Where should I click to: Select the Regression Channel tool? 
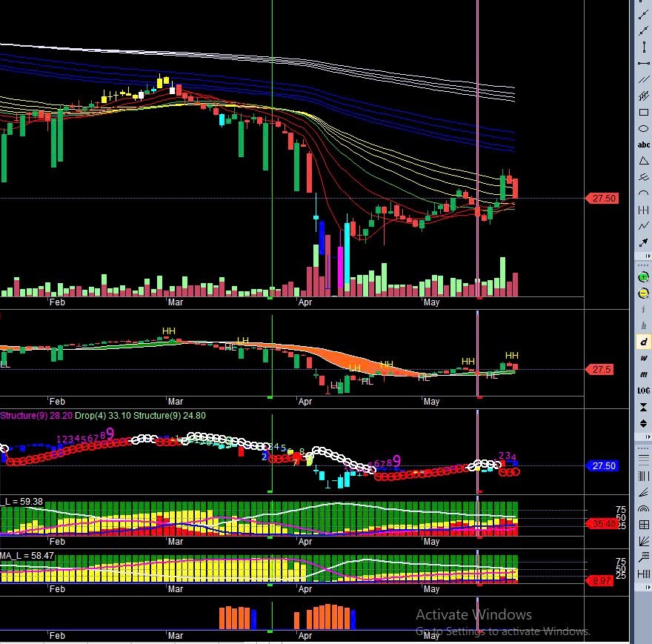[x=643, y=96]
